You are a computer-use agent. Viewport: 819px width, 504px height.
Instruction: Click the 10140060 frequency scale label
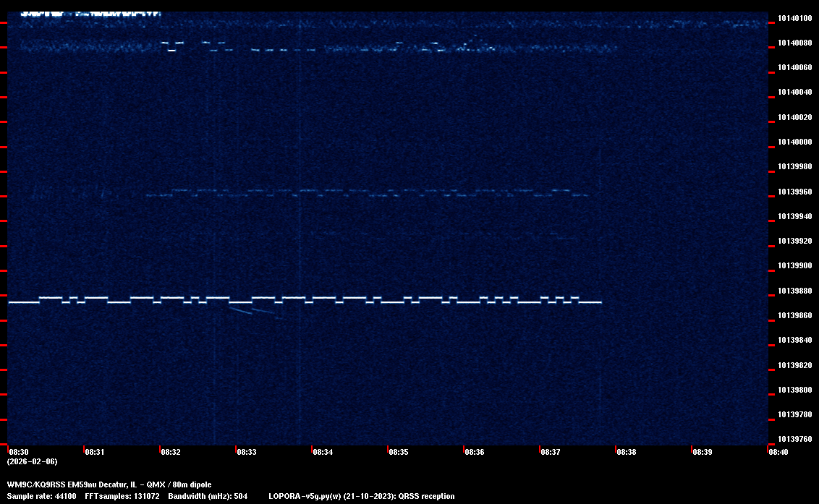click(794, 67)
